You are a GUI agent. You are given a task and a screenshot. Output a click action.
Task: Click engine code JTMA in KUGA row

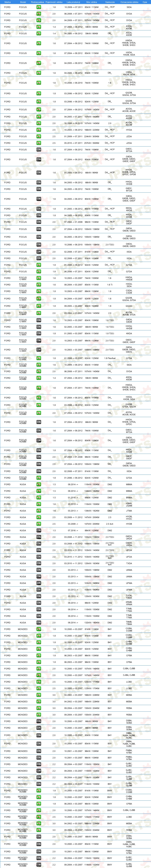tap(129, 511)
